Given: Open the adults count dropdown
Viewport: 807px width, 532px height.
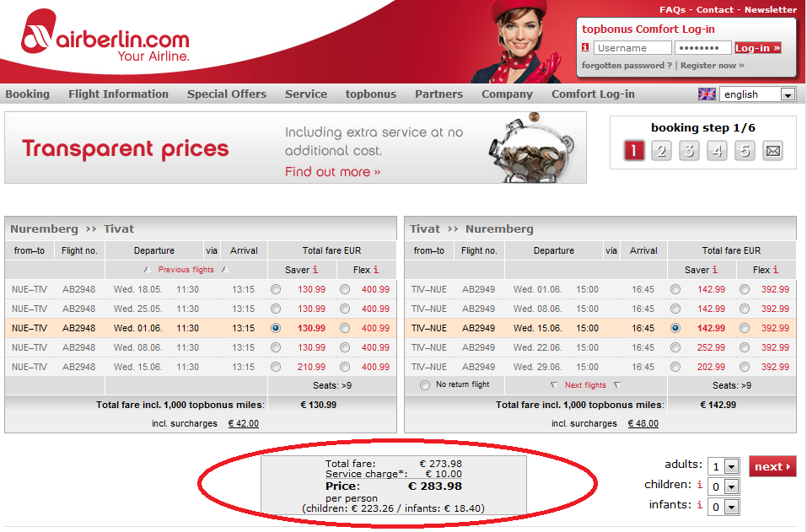Looking at the screenshot, I should pos(731,467).
